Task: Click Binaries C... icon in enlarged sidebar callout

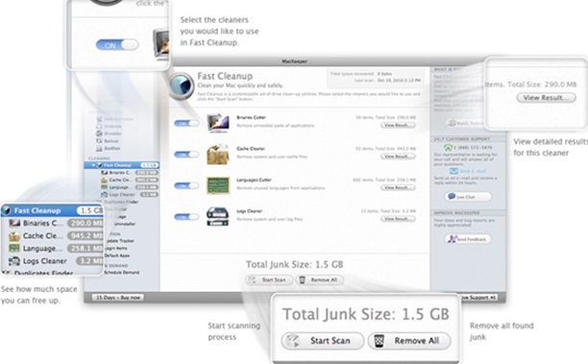Action: [x=14, y=224]
